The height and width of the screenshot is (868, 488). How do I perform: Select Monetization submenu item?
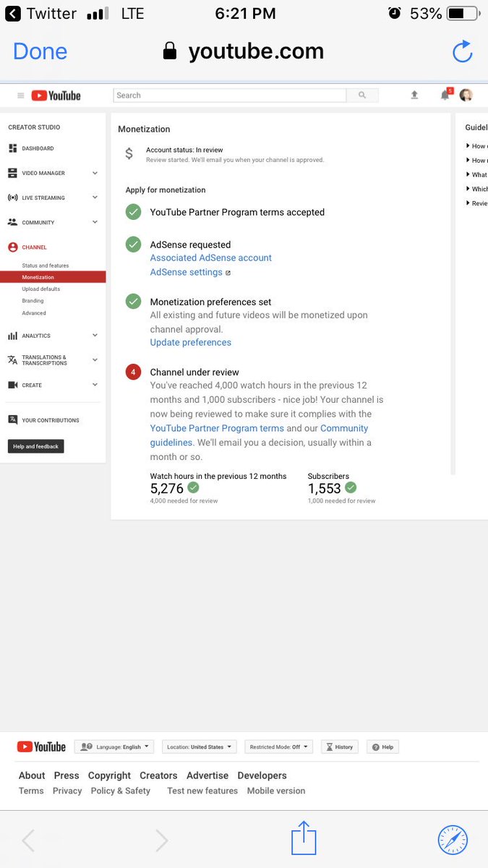tap(53, 277)
